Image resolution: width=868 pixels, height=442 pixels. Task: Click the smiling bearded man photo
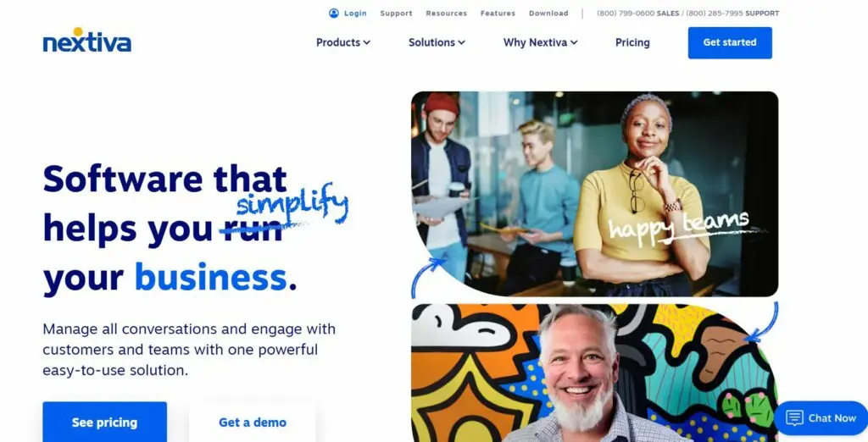tap(594, 373)
